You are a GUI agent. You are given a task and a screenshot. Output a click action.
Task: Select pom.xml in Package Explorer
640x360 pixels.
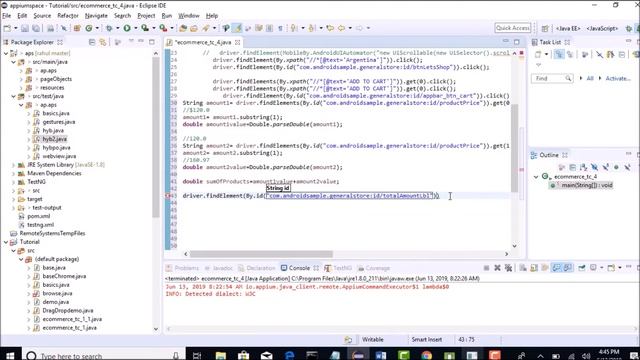(x=38, y=216)
